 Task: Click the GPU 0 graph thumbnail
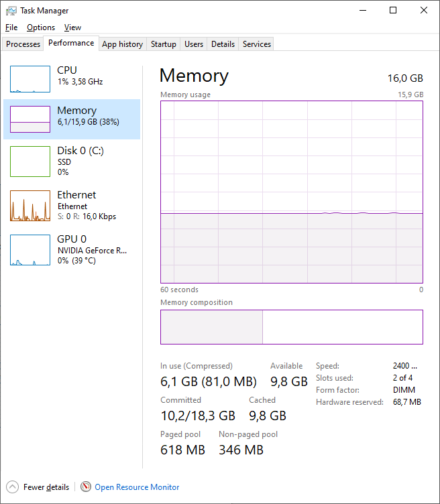[30, 250]
